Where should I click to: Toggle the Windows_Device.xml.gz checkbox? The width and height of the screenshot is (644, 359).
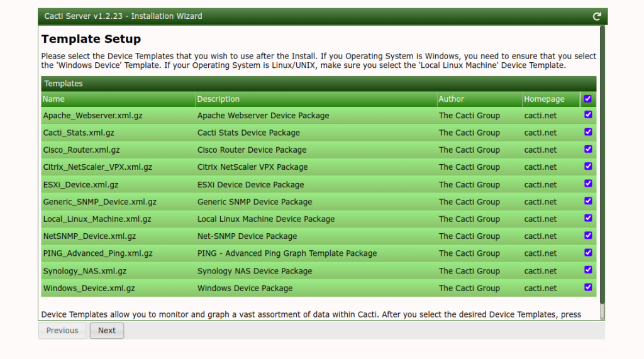[588, 287]
